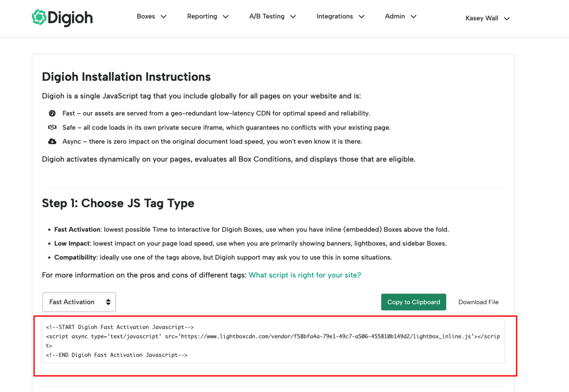
Task: Click inside the JavaScript code snippet box
Action: pyautogui.click(x=273, y=341)
